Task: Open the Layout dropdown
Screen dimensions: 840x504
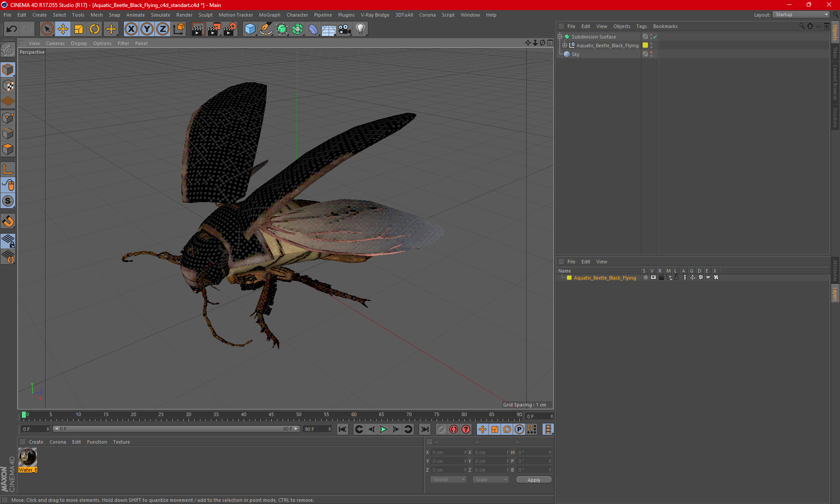Action: (801, 14)
